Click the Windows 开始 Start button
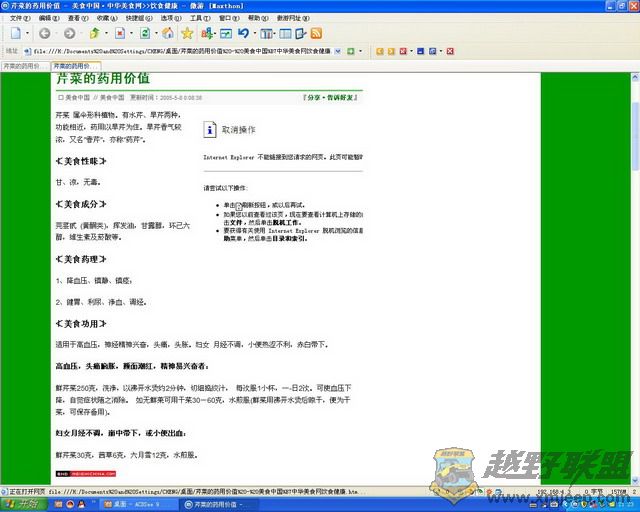The width and height of the screenshot is (640, 512). click(x=22, y=504)
